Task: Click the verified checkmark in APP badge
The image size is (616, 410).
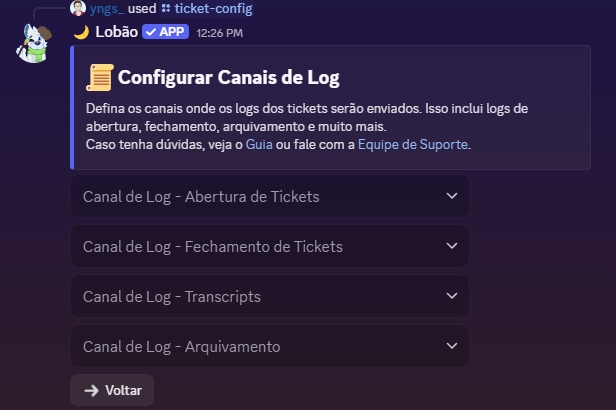Action: coord(150,32)
